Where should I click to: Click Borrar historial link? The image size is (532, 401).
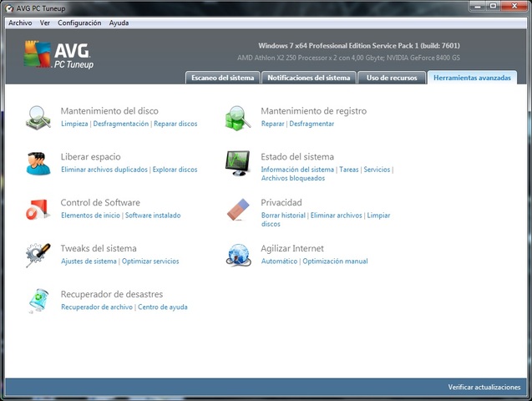click(283, 216)
